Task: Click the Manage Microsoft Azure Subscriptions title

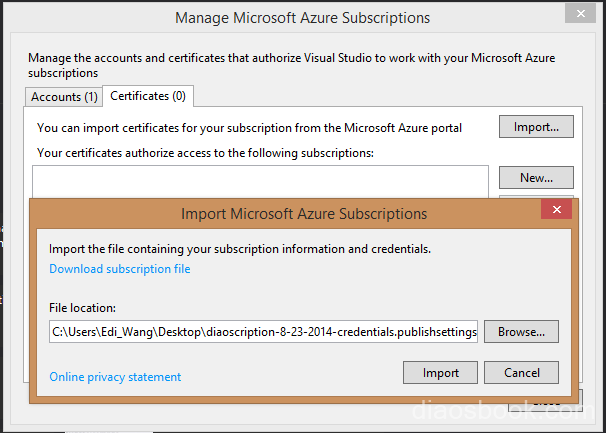Action: pos(302,18)
